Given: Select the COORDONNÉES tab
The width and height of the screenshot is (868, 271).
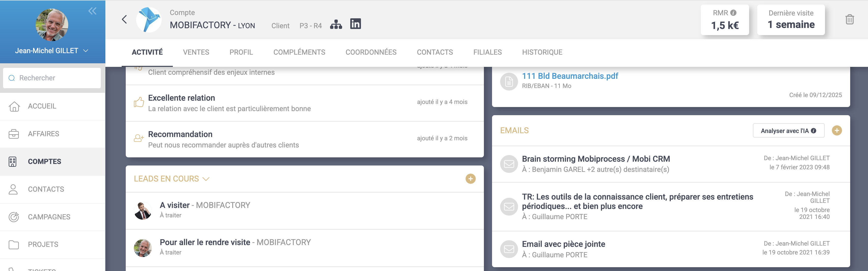Looking at the screenshot, I should [x=371, y=52].
